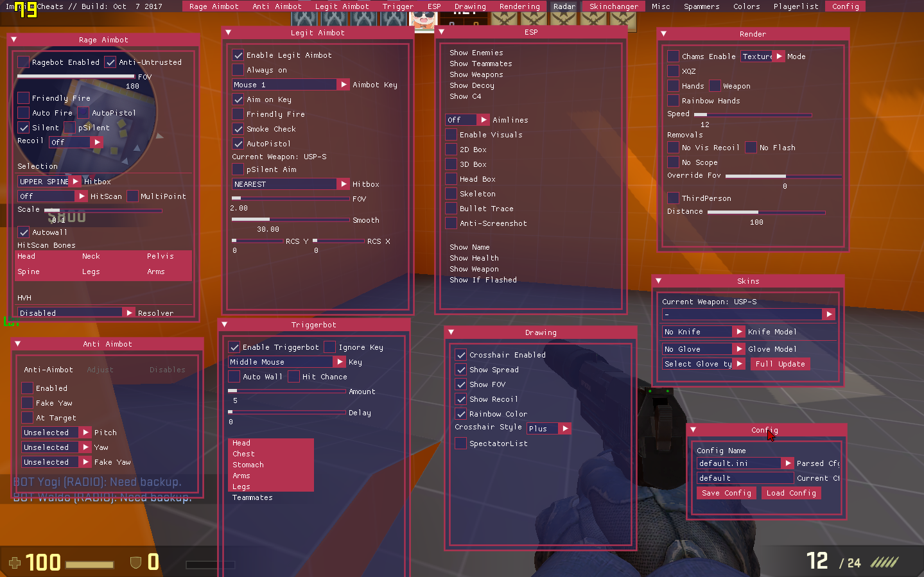Collapse the Render window triangle

[663, 33]
